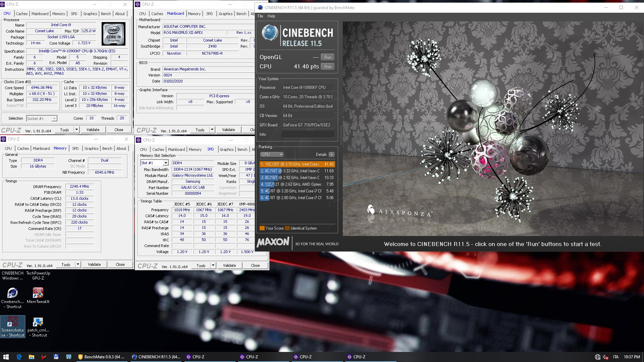
Task: Click the muted volume tray icon
Action: coord(605,357)
